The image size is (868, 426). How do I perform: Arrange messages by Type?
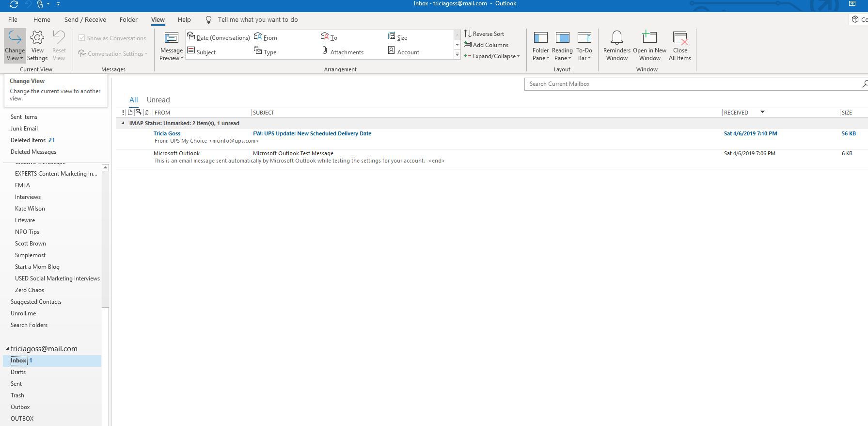265,52
